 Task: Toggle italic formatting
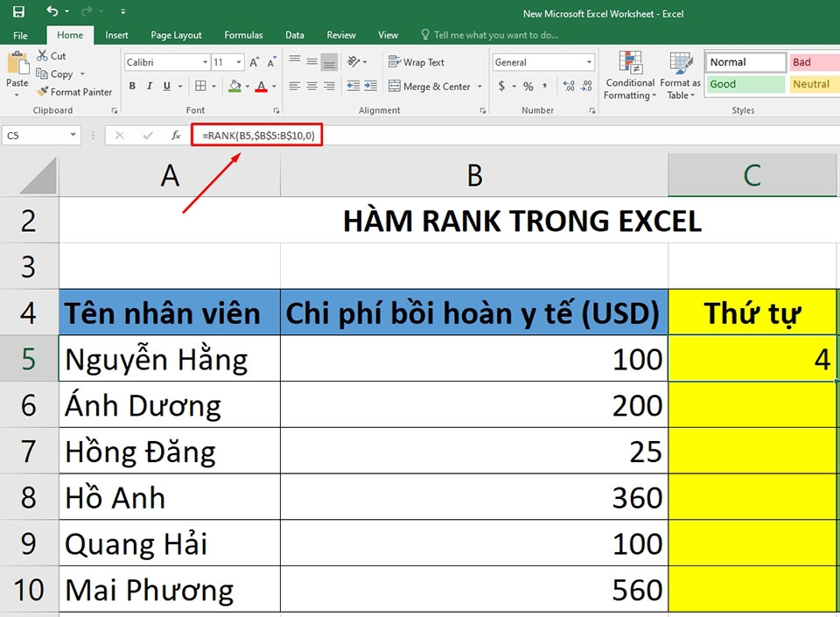(x=149, y=86)
